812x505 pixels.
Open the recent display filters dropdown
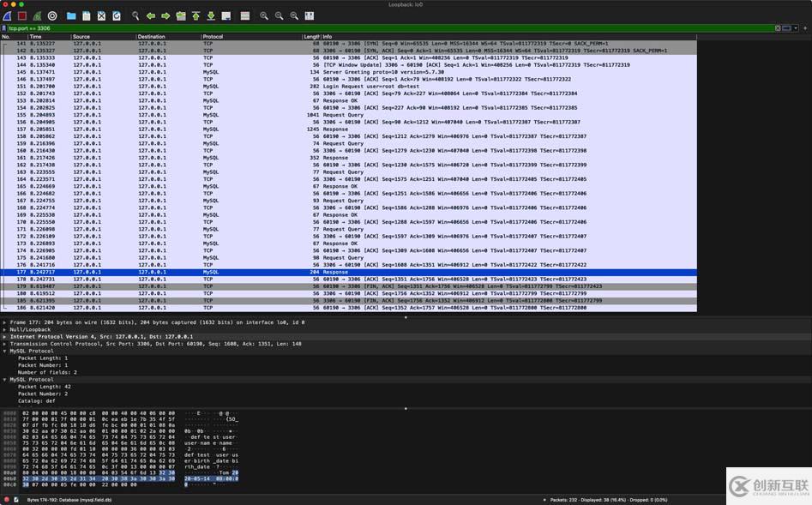pos(796,28)
